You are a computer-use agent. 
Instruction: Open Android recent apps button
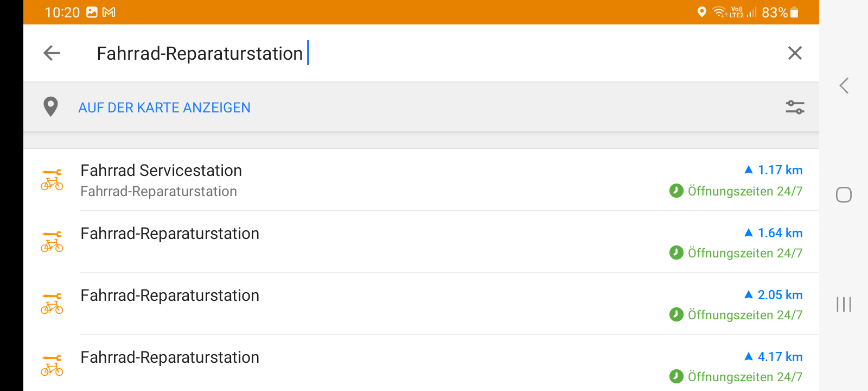844,304
